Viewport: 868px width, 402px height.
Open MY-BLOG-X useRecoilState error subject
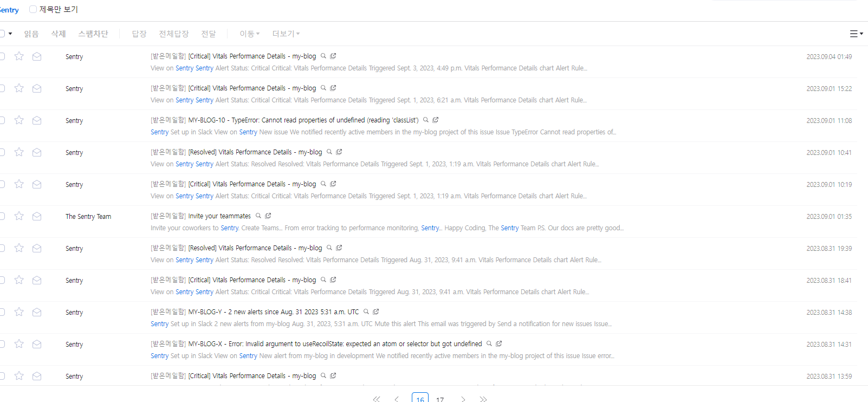(335, 344)
